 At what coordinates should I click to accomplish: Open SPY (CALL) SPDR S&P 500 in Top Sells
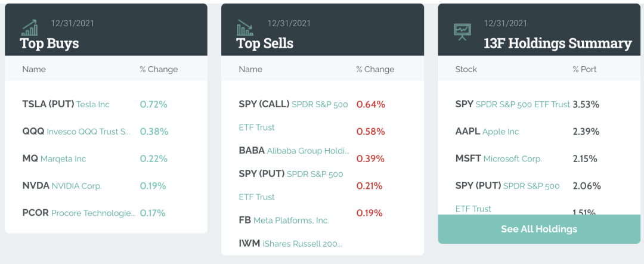[x=293, y=104]
